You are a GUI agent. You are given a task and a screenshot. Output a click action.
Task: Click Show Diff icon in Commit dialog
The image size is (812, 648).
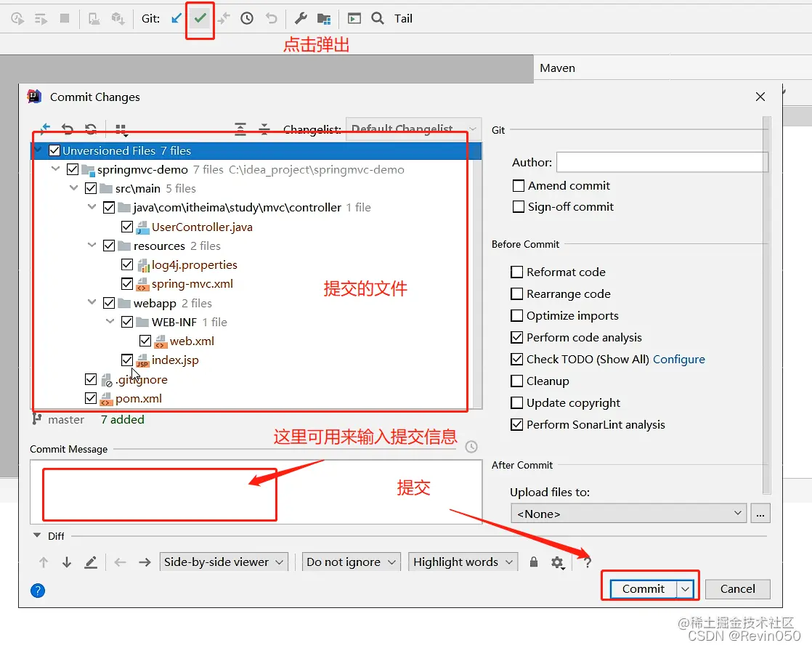(45, 129)
